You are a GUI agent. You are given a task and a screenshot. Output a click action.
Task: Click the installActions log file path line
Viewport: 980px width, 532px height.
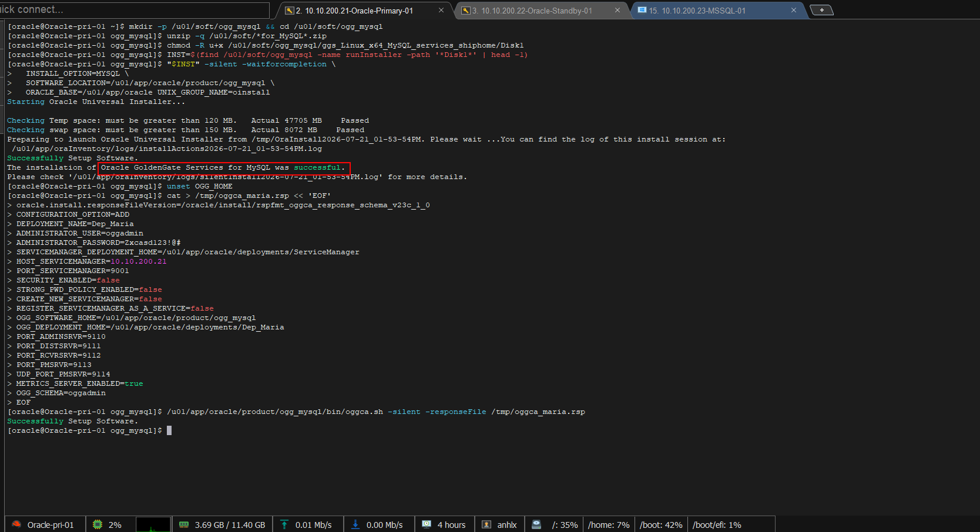coord(167,149)
